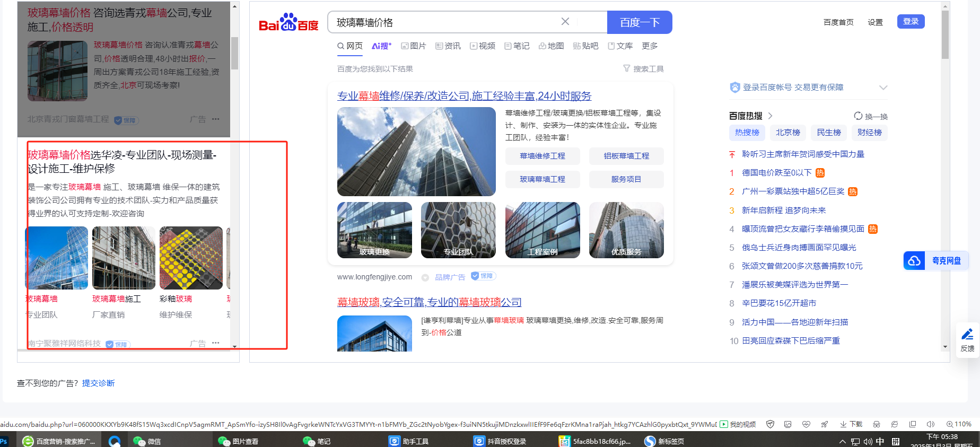
Task: Refresh hot searches with the 换一换 icon
Action: tap(858, 116)
